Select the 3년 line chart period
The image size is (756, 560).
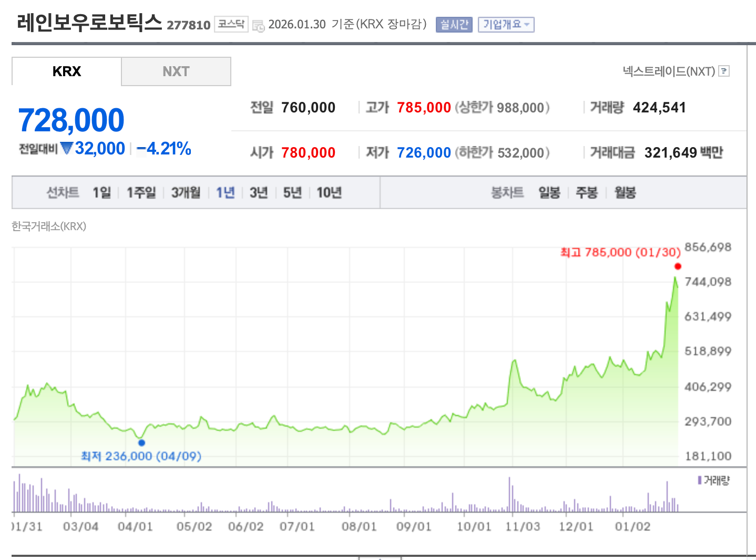[x=259, y=193]
